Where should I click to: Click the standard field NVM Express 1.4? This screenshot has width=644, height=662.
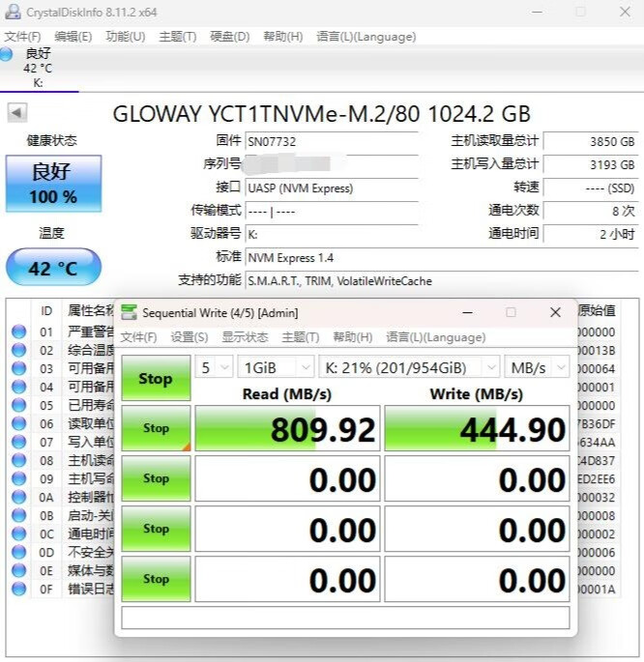point(442,257)
